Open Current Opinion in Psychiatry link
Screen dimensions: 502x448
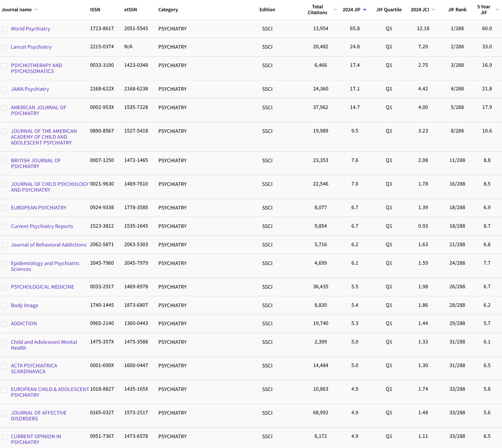36,439
